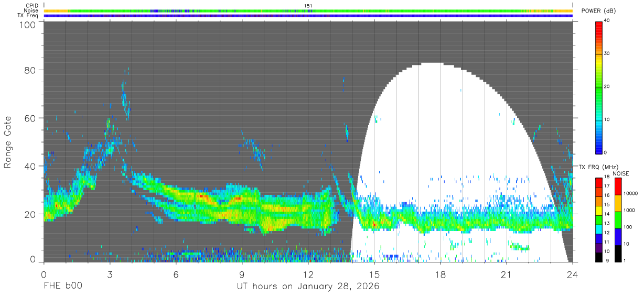Click the 60 label on Range Gate axis
644x297 pixels.
click(x=30, y=118)
